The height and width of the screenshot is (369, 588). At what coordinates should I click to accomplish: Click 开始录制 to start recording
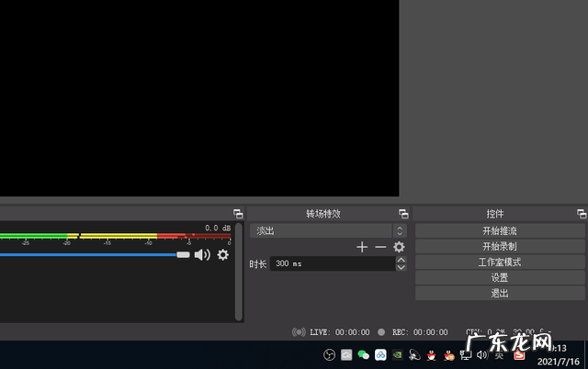pos(499,247)
